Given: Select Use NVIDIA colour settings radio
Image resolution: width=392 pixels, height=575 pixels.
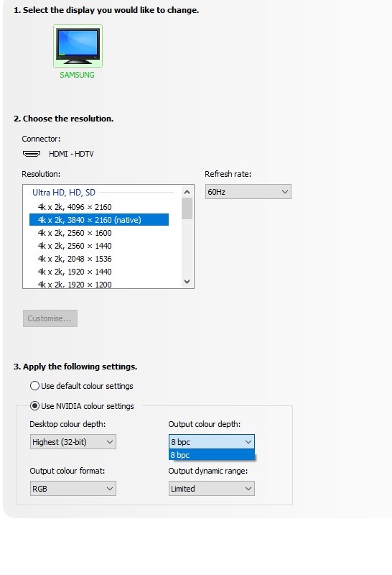Looking at the screenshot, I should [34, 406].
